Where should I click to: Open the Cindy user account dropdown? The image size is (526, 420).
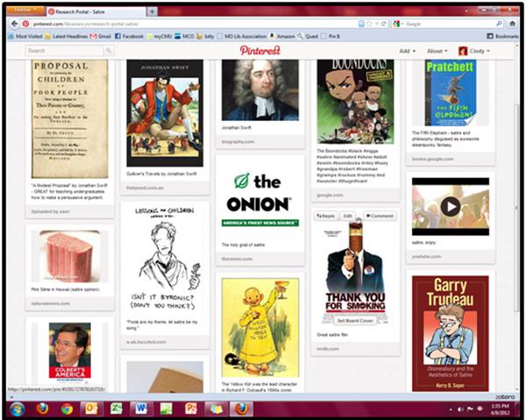[473, 51]
